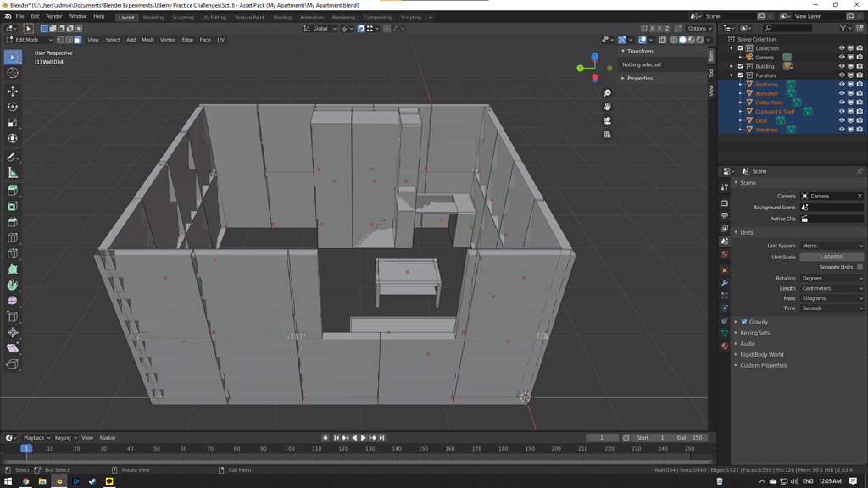
Task: Hide the Bookshelf object using its eye icon
Action: click(842, 93)
